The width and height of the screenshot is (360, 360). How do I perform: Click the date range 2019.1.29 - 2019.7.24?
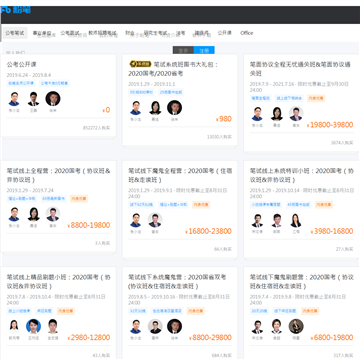[x=30, y=191]
